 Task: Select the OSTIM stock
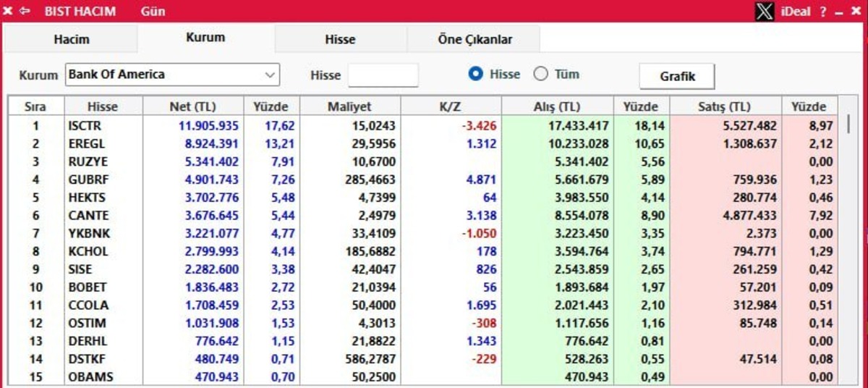[x=87, y=323]
